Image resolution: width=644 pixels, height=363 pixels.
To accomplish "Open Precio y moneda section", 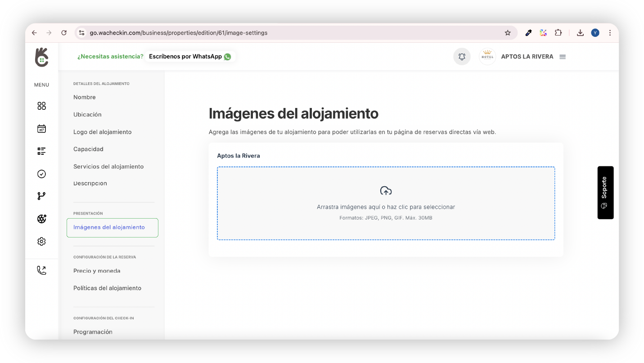I will [x=97, y=271].
